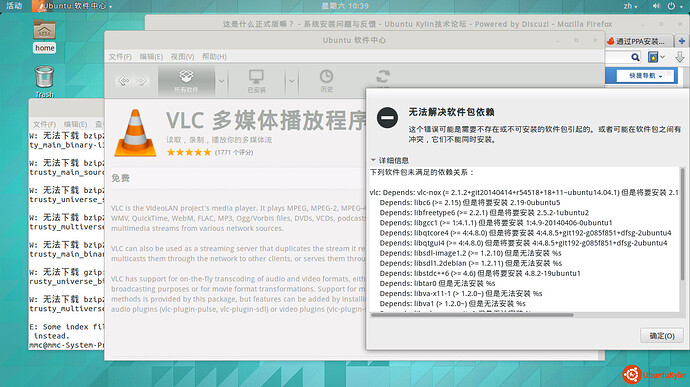Click Firefox downloads arrow icon
The image size is (690, 387).
click(x=680, y=57)
